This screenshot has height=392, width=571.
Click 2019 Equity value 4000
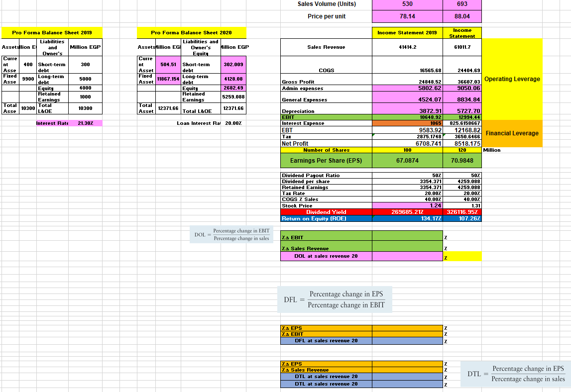click(x=85, y=88)
